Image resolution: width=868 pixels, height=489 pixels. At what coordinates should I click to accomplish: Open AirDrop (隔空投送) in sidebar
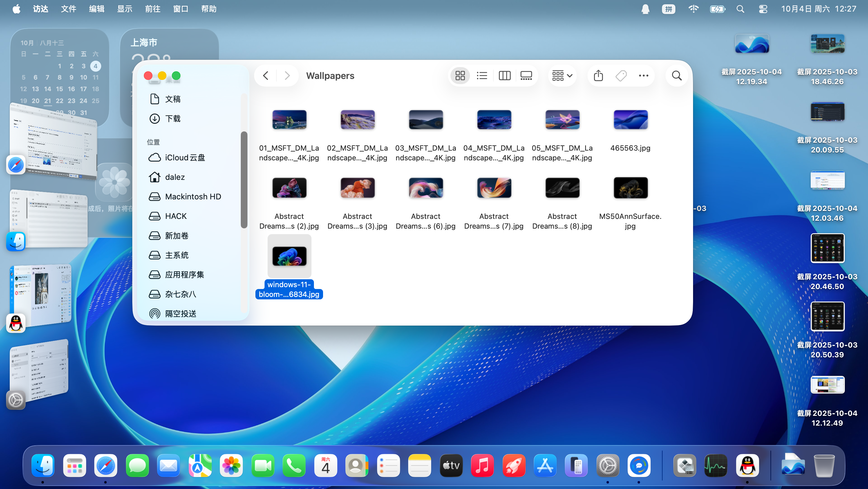(180, 313)
